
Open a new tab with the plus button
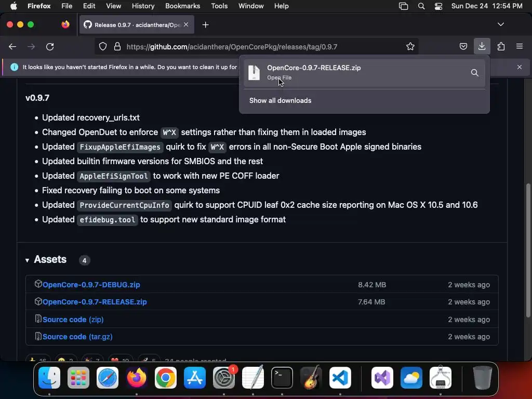(x=205, y=25)
